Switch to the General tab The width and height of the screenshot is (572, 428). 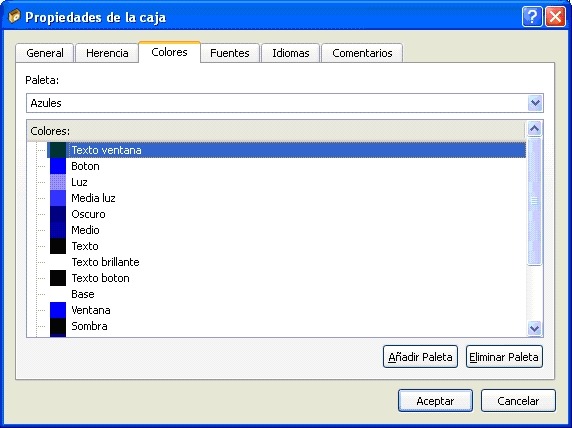pos(45,53)
